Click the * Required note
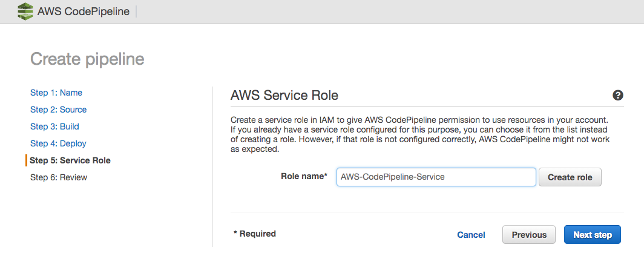 [255, 234]
